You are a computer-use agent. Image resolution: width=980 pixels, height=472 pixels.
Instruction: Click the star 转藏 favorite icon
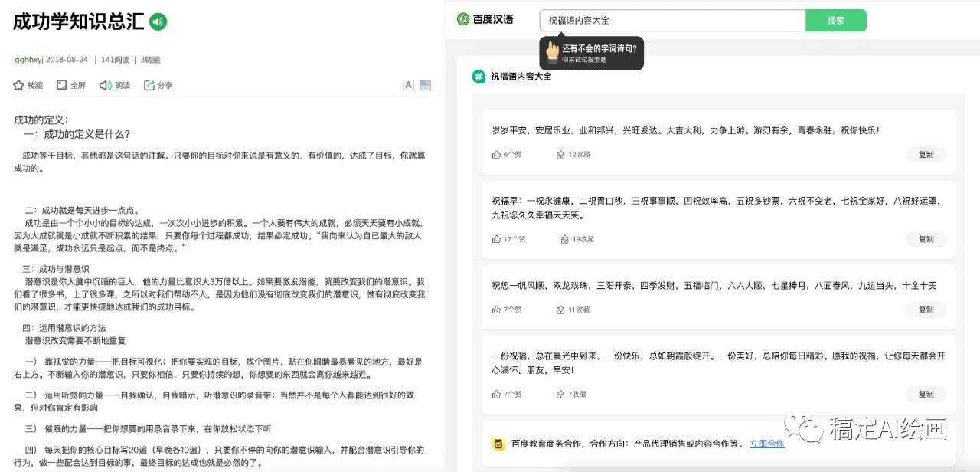click(19, 85)
